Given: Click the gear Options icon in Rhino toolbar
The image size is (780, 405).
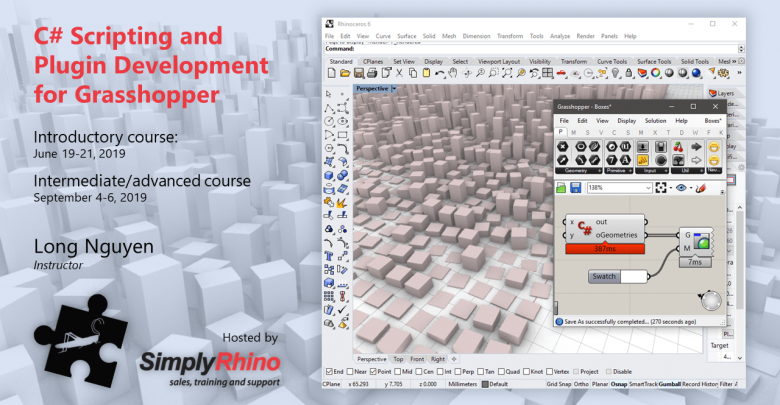Looking at the screenshot, I should pyautogui.click(x=724, y=73).
